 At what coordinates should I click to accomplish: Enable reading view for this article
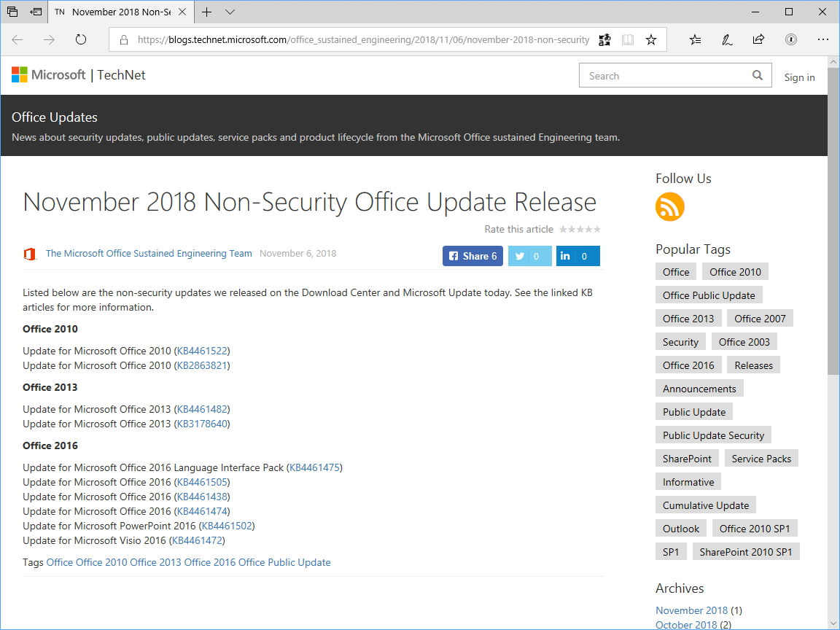[x=628, y=39]
